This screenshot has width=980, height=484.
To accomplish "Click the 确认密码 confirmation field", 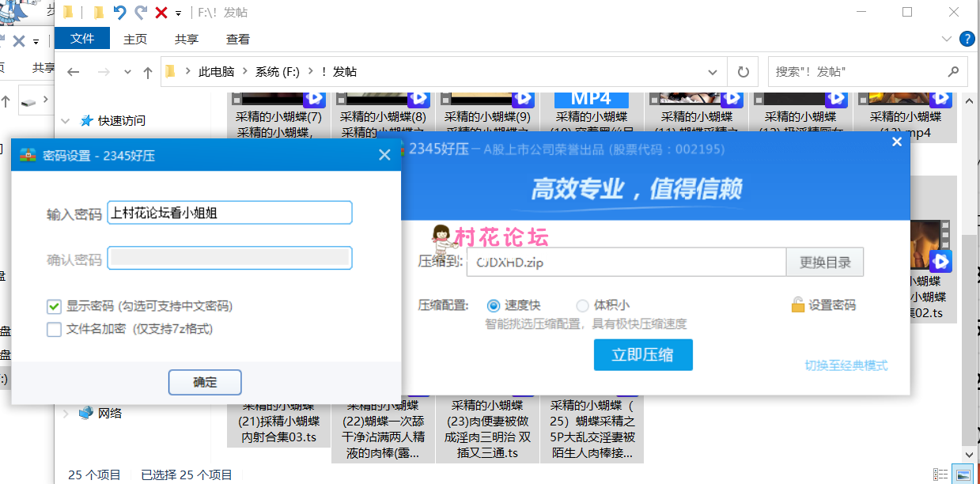I will (229, 259).
